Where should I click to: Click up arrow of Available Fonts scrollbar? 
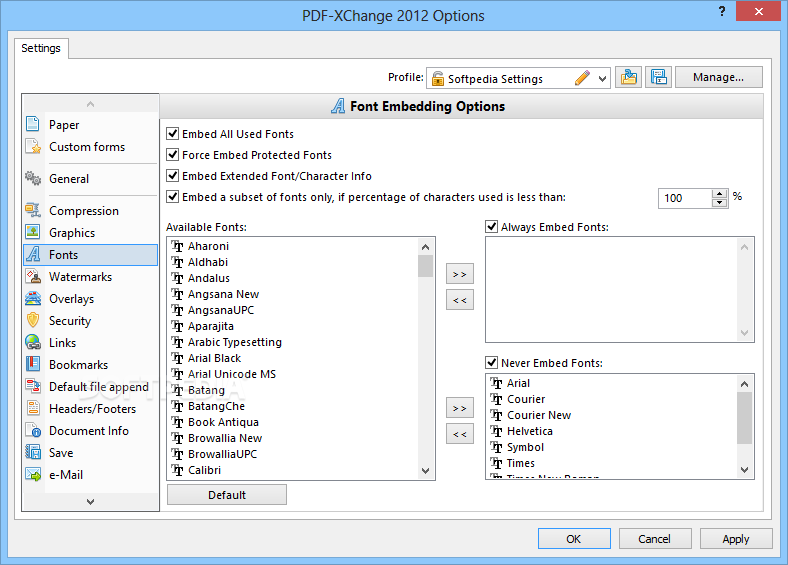point(425,247)
